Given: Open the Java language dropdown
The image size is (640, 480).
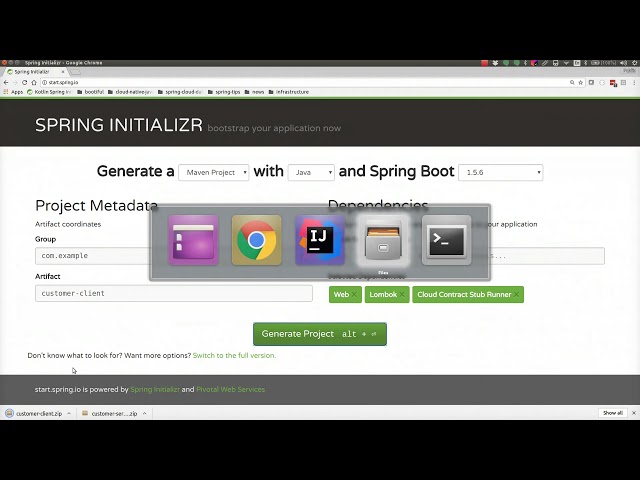Looking at the screenshot, I should [x=311, y=172].
